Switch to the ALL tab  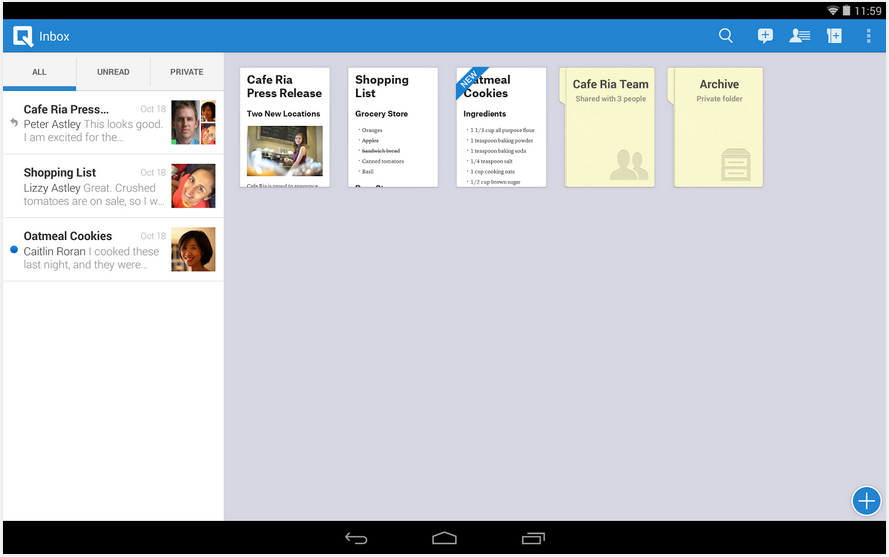click(x=39, y=72)
